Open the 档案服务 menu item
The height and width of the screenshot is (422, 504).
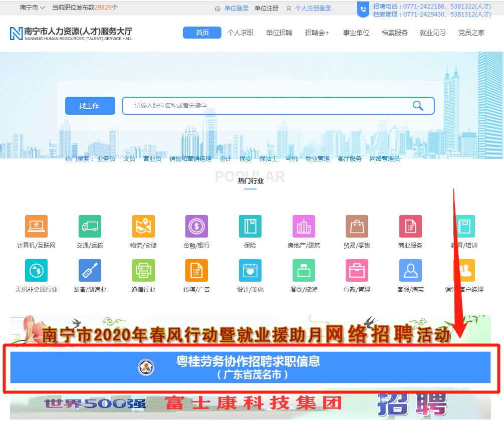[x=395, y=33]
